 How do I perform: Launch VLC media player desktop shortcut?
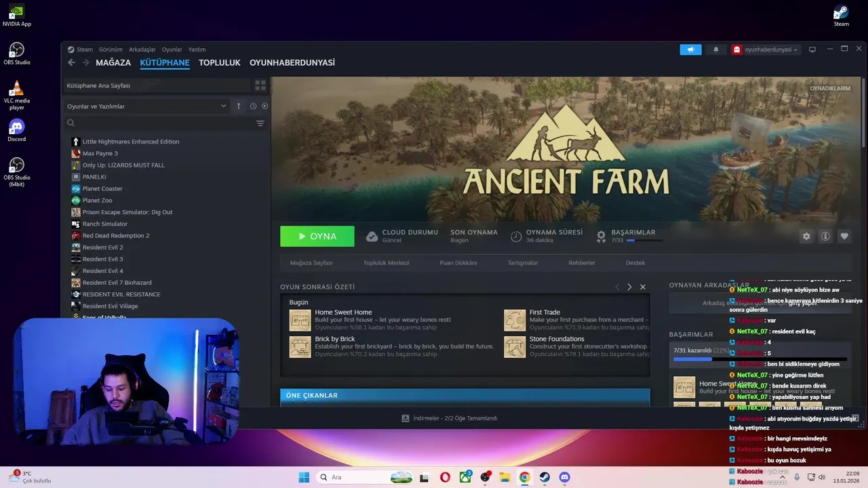pyautogui.click(x=16, y=96)
